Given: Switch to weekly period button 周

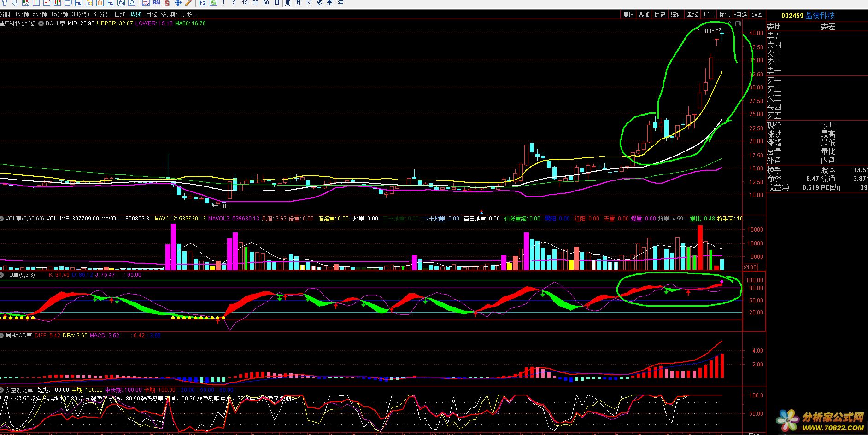Looking at the screenshot, I should point(287,3).
